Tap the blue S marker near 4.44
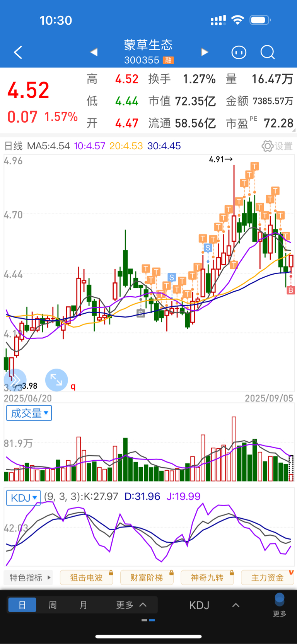This screenshot has height=644, width=297. pyautogui.click(x=171, y=277)
